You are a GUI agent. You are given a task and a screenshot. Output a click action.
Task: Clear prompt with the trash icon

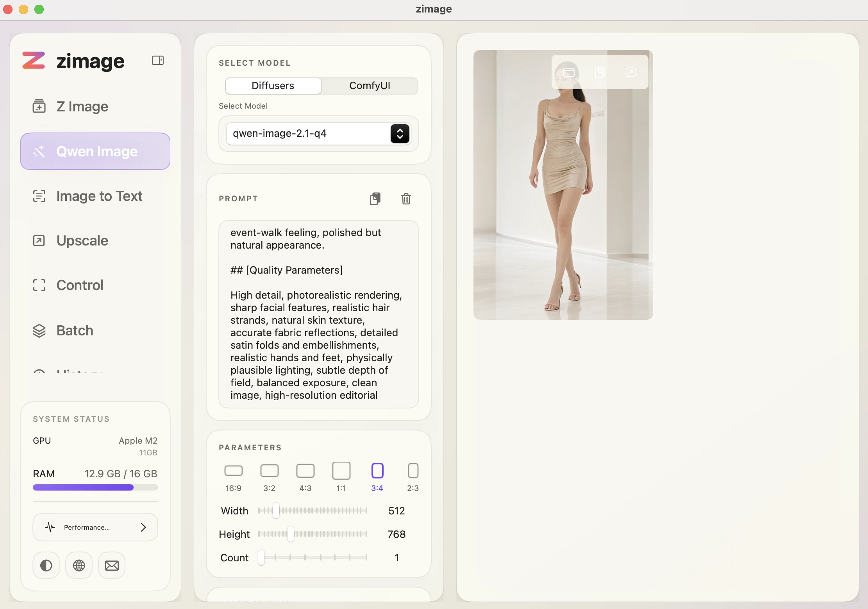[x=406, y=199]
